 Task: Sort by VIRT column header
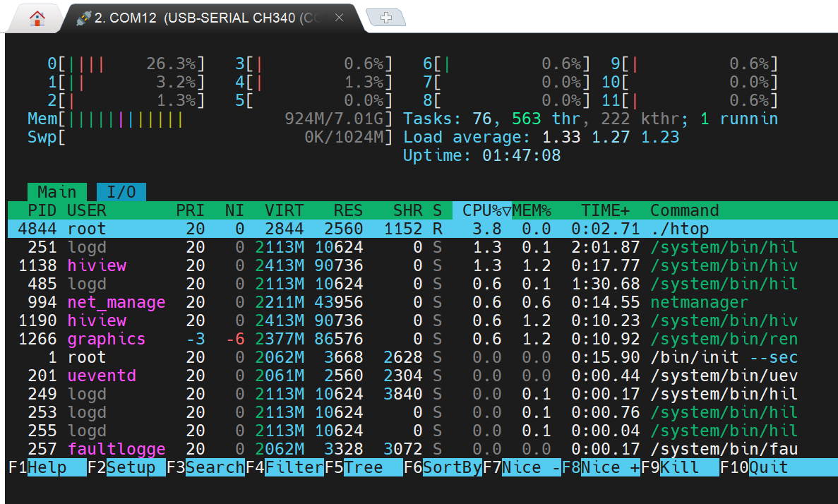285,210
